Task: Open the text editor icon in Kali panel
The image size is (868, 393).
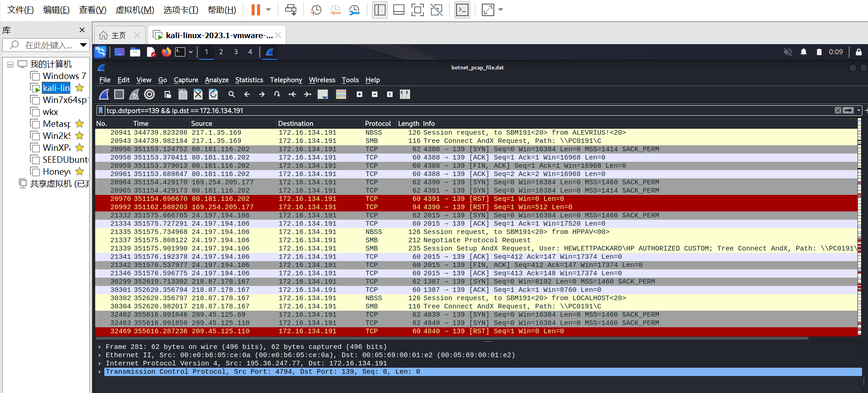Action: 151,52
